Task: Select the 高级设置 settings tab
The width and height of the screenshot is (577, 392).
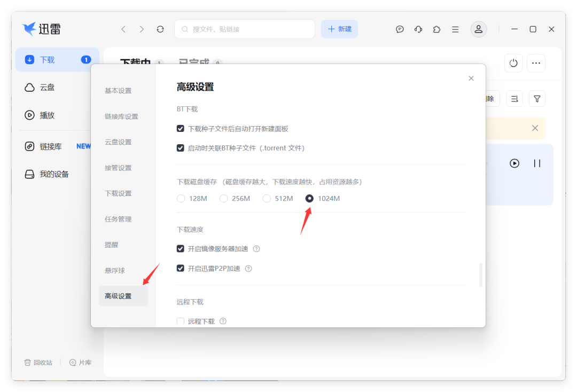Action: point(123,296)
